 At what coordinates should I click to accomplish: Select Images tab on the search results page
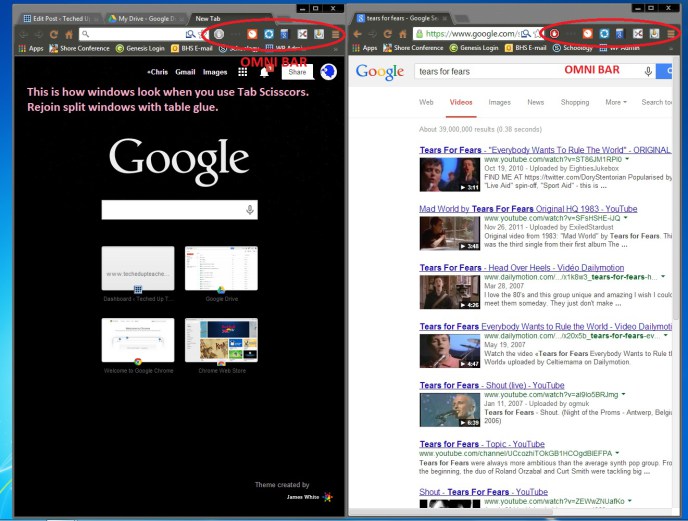tap(500, 102)
